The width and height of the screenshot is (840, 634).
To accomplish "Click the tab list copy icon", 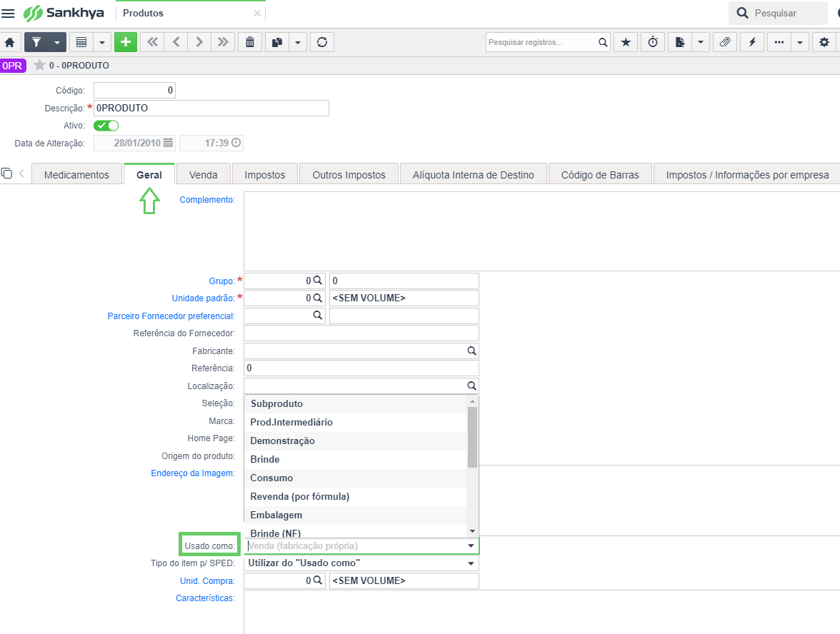I will 6,173.
